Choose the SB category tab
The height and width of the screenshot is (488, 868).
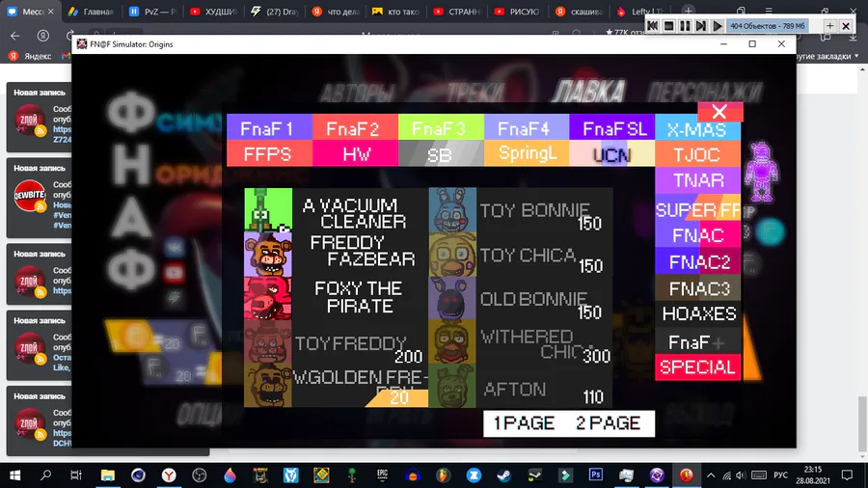441,153
